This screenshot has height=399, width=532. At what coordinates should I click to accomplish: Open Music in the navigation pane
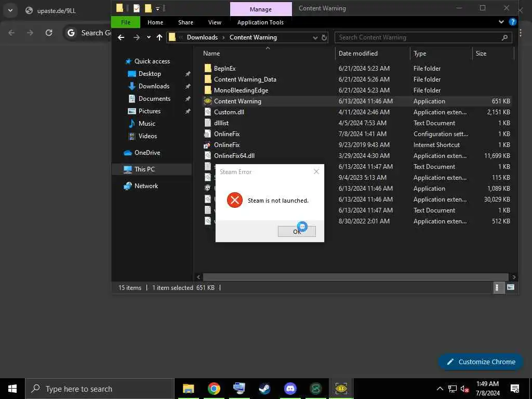tap(147, 124)
